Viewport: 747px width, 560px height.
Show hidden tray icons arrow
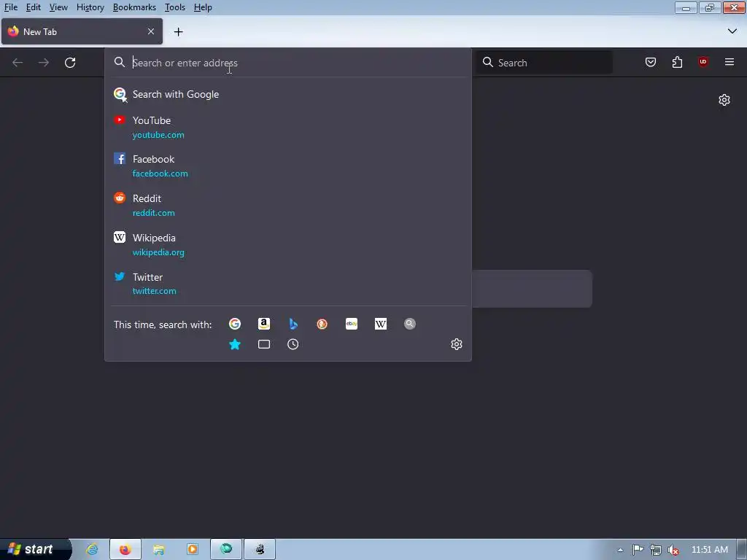tap(620, 550)
